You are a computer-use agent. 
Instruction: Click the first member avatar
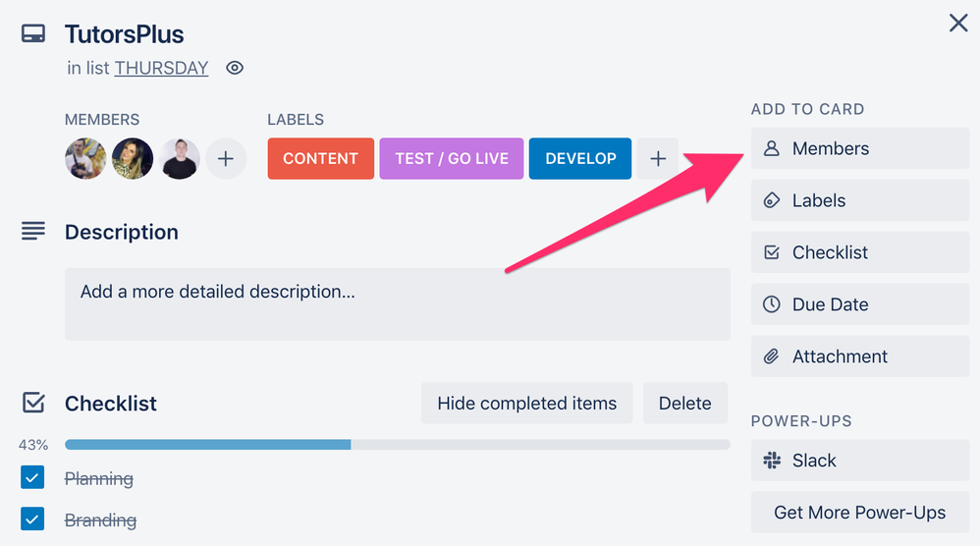[85, 158]
